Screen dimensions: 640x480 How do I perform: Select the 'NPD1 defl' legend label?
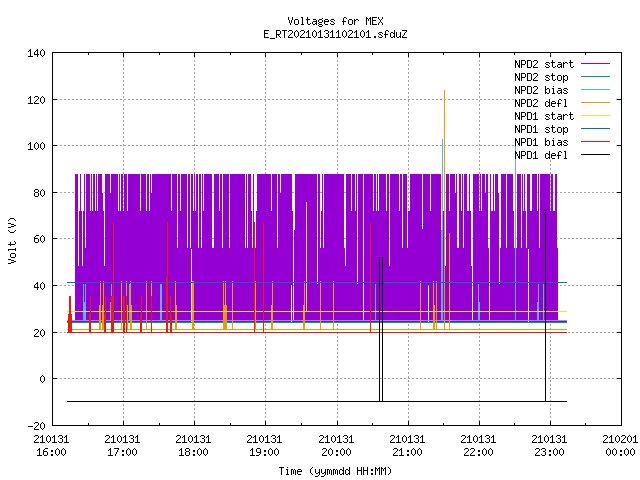click(x=541, y=156)
